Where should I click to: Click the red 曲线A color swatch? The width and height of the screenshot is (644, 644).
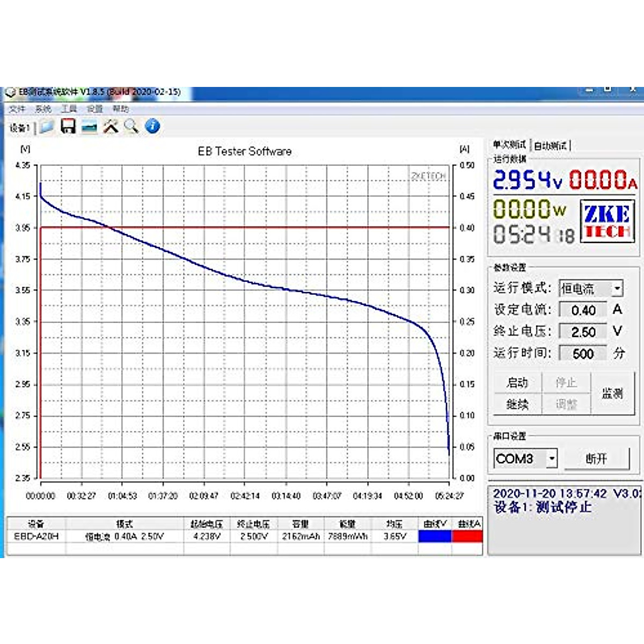tap(468, 536)
